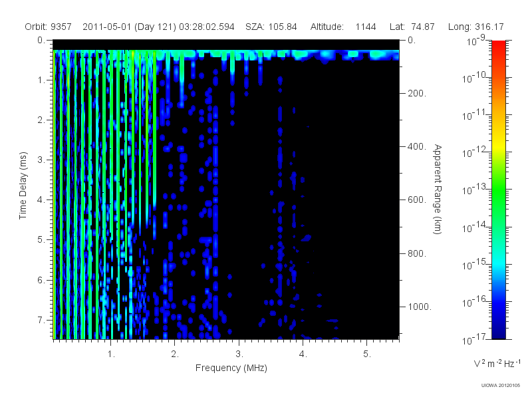Click the 1. tick label on frequency axis
Viewport: 532px width, 399px height.
point(111,354)
